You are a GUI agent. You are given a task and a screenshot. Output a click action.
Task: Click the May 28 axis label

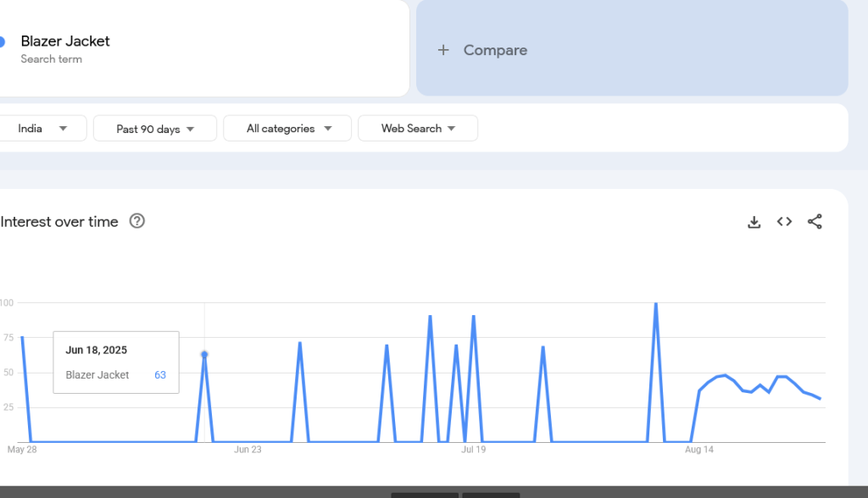coord(22,450)
